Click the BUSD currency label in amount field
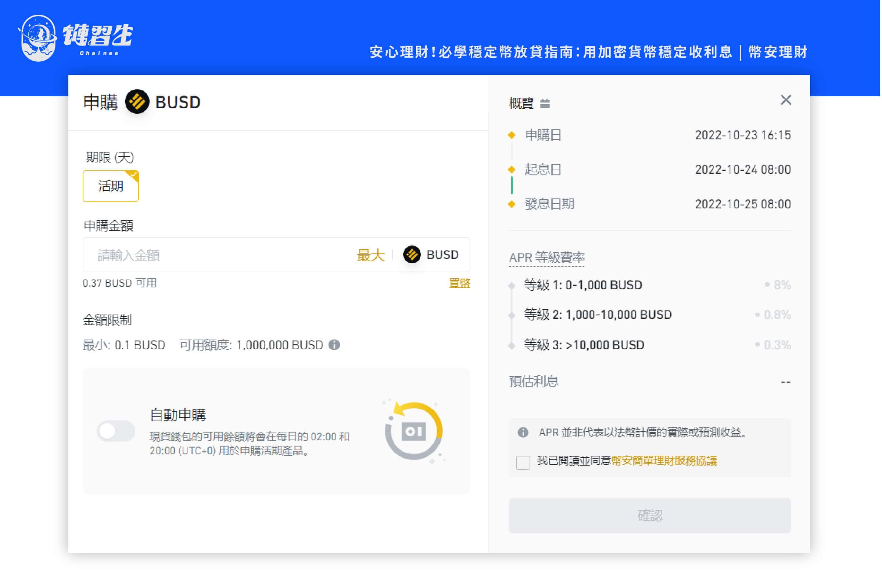Screen dimensions: 882x588 444,255
